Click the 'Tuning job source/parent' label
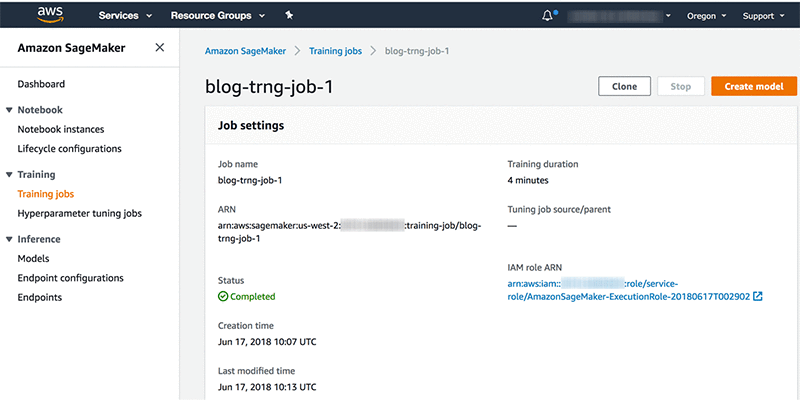 click(x=559, y=209)
